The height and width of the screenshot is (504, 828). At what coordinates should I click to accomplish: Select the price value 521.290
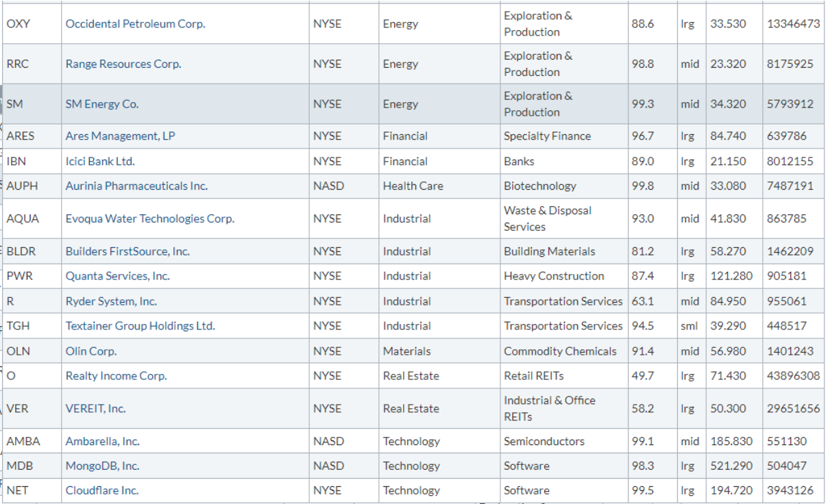731,466
